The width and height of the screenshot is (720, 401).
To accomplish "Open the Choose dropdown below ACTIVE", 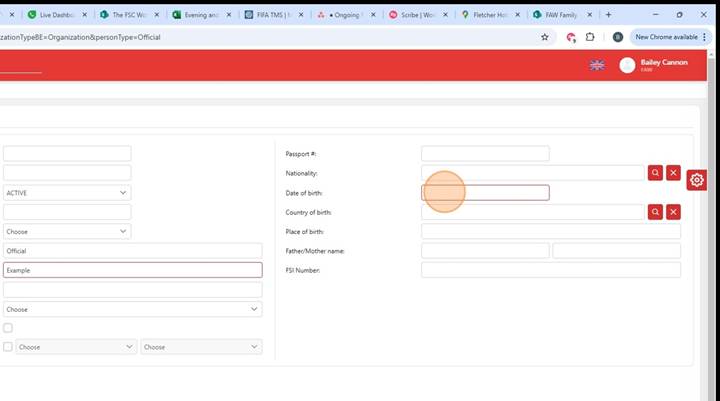I will (x=67, y=232).
